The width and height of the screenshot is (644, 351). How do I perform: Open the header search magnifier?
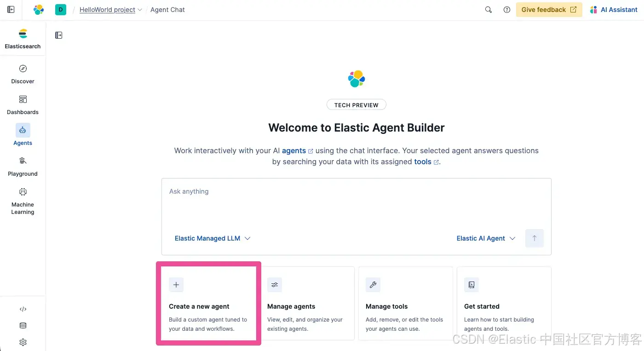point(489,10)
